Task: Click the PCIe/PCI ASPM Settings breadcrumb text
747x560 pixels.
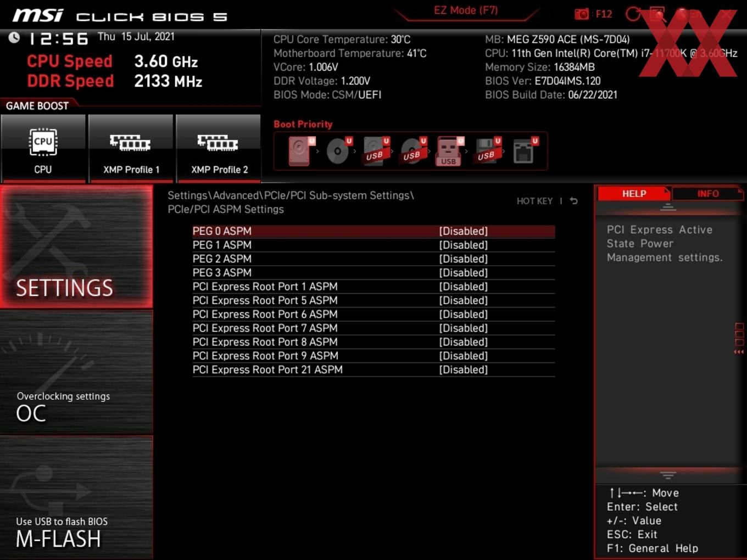Action: (226, 209)
